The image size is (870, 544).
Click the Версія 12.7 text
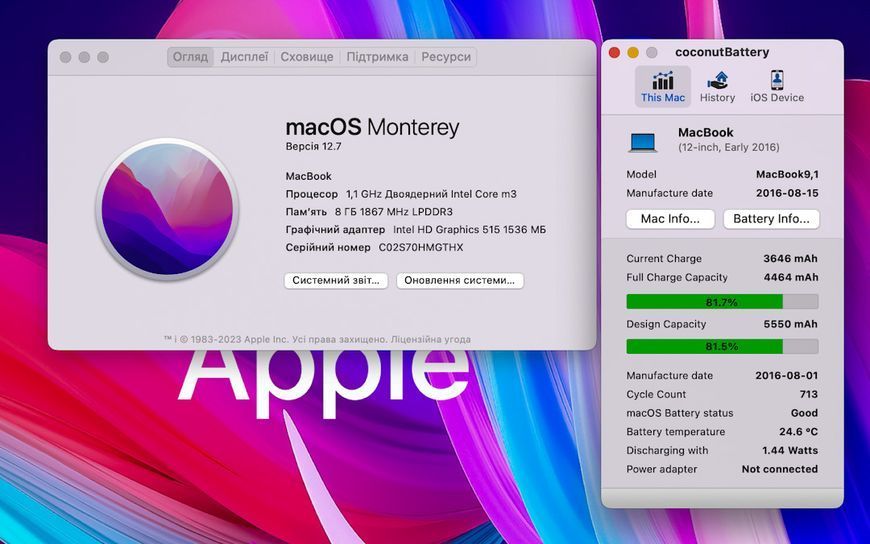[313, 147]
